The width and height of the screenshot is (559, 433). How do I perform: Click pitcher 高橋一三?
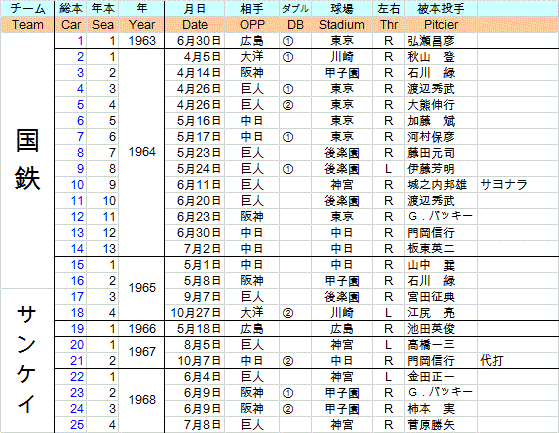(x=431, y=345)
